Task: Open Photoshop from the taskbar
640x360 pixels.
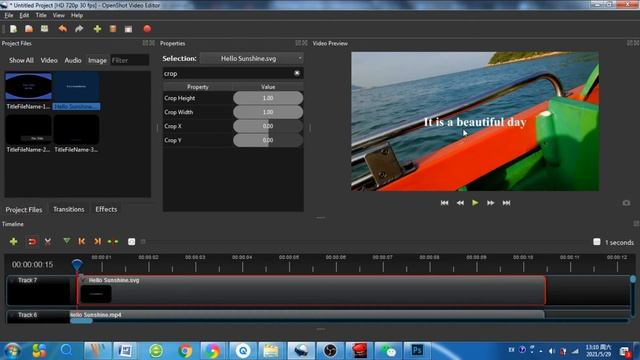Action: (417, 351)
